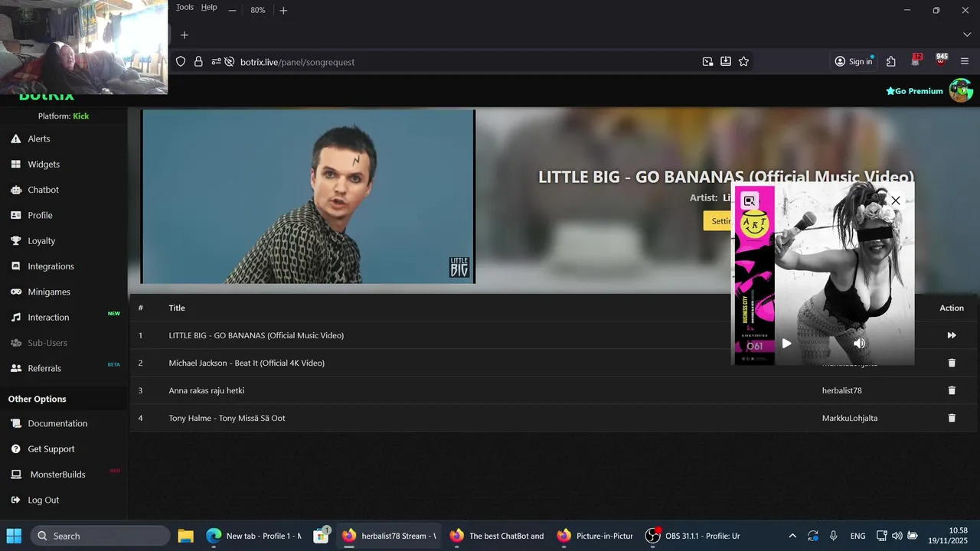Delete the Tony Halme song request

pos(952,418)
